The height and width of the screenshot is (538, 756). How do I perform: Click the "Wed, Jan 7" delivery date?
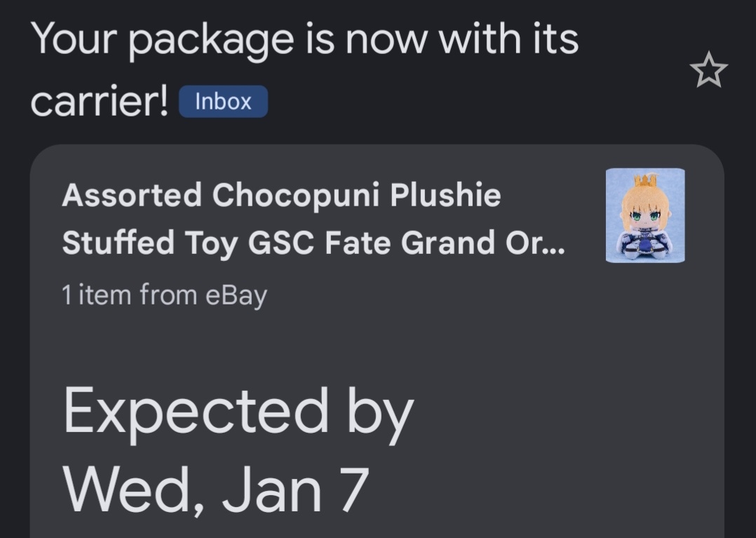pos(216,488)
